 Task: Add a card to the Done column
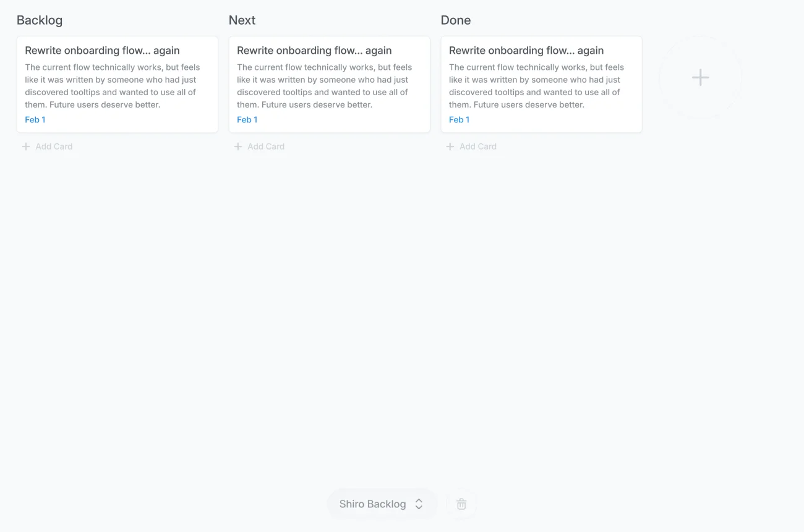click(x=472, y=146)
